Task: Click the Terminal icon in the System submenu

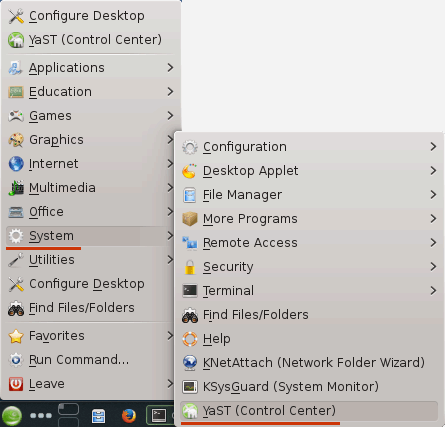Action: [190, 291]
